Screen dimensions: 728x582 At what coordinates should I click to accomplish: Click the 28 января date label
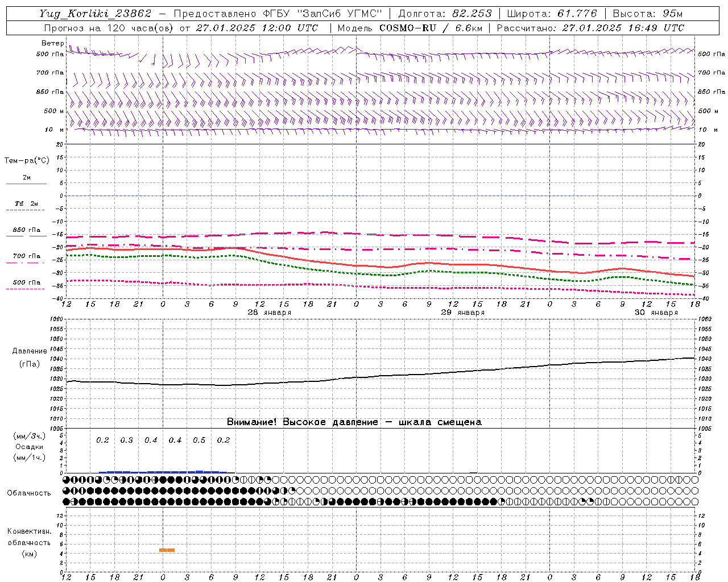tap(270, 313)
